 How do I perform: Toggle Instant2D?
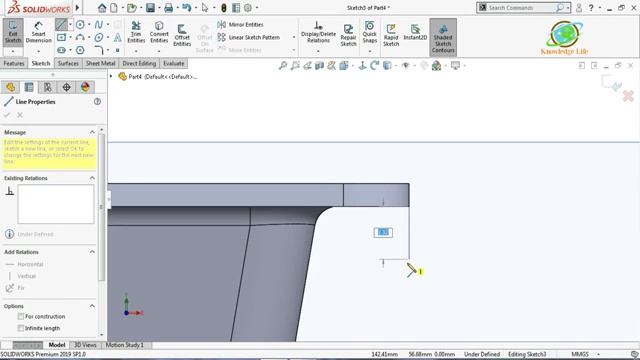(415, 32)
